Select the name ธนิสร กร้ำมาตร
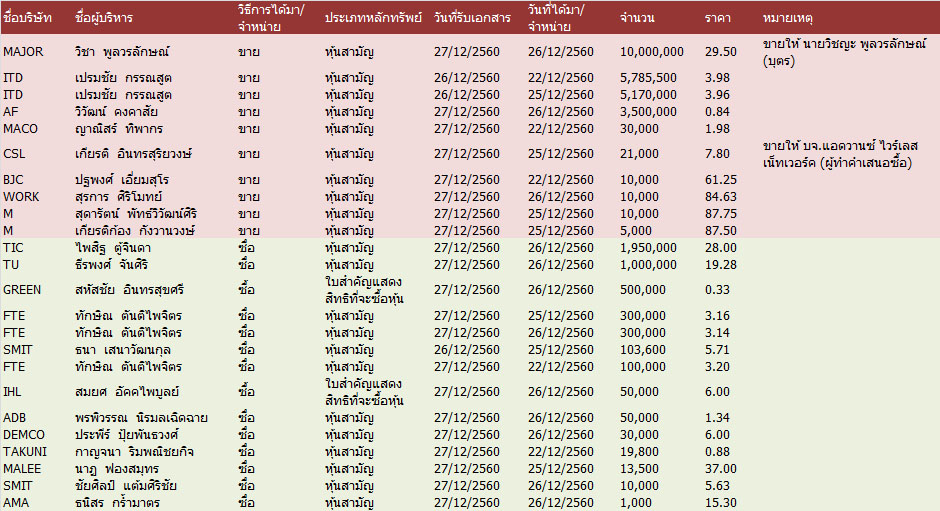Image resolution: width=940 pixels, height=511 pixels. (118, 503)
